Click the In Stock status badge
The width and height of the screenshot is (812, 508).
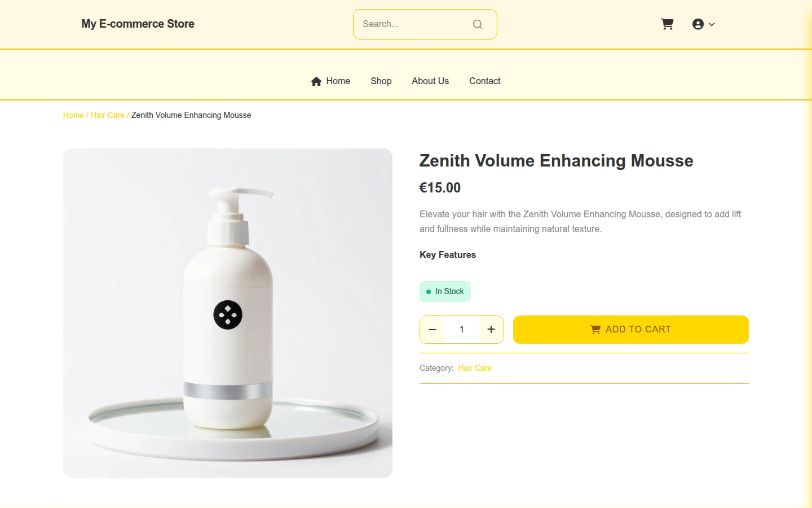[x=445, y=292]
